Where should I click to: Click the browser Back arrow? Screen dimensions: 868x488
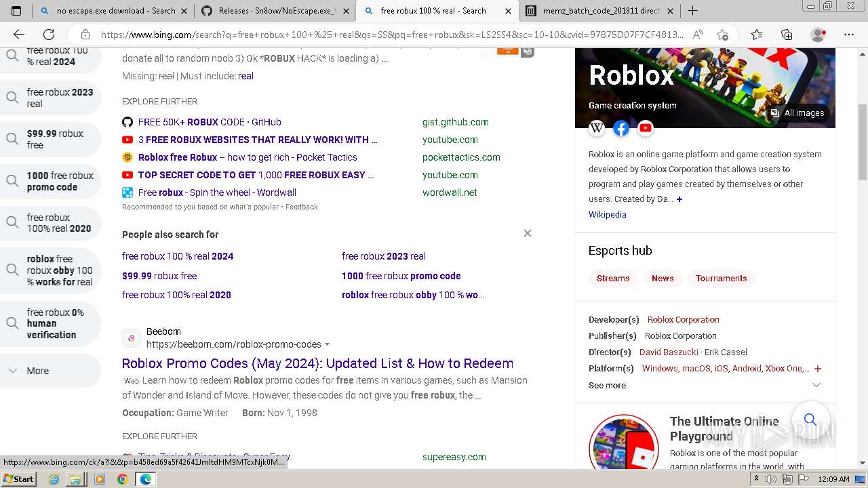pos(19,35)
